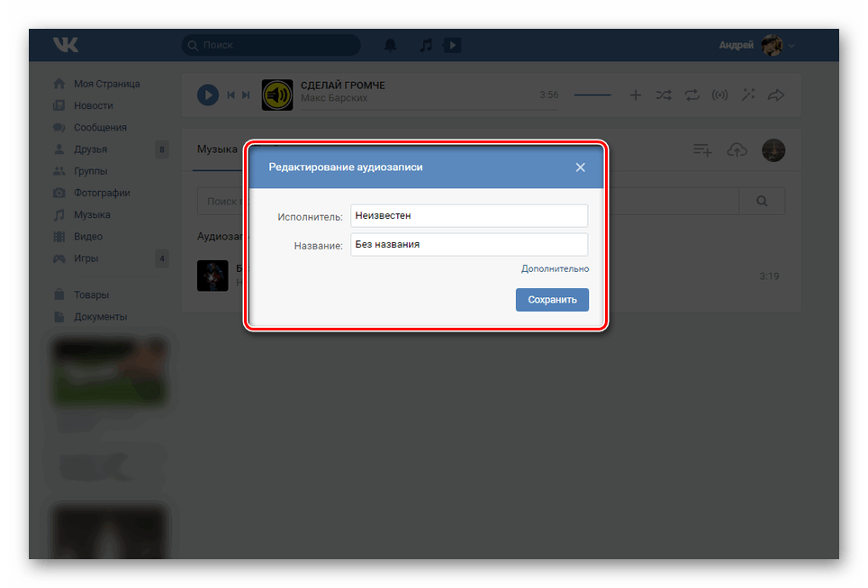Click the add playlist icon

click(x=702, y=150)
